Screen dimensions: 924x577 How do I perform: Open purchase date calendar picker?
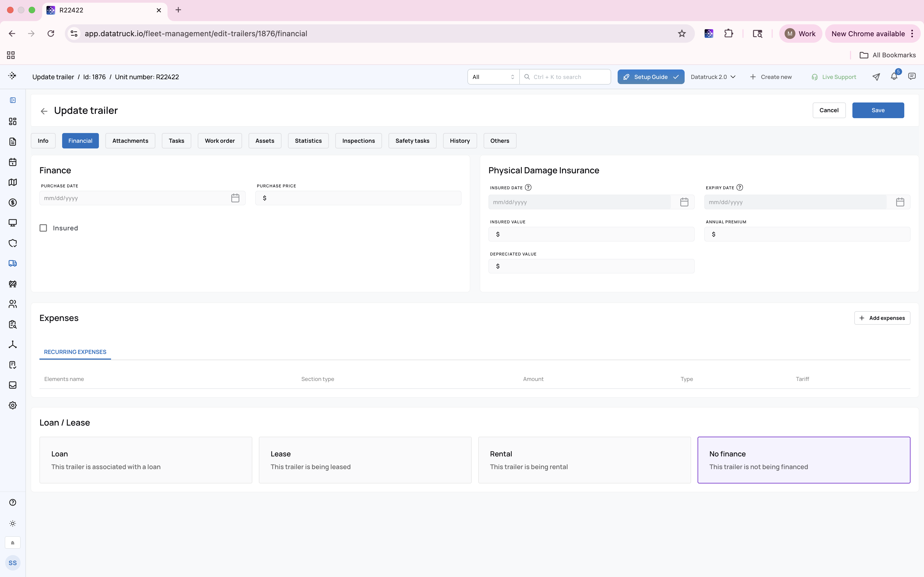click(x=235, y=198)
